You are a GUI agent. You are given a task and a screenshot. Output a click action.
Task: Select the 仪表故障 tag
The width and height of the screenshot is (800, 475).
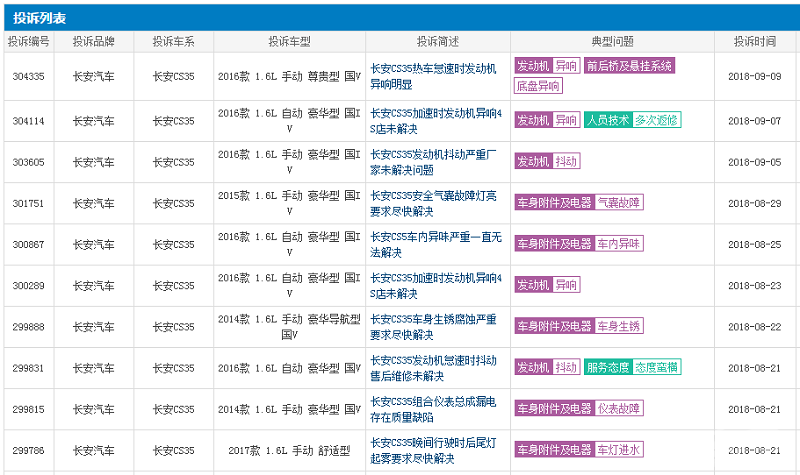pyautogui.click(x=619, y=409)
